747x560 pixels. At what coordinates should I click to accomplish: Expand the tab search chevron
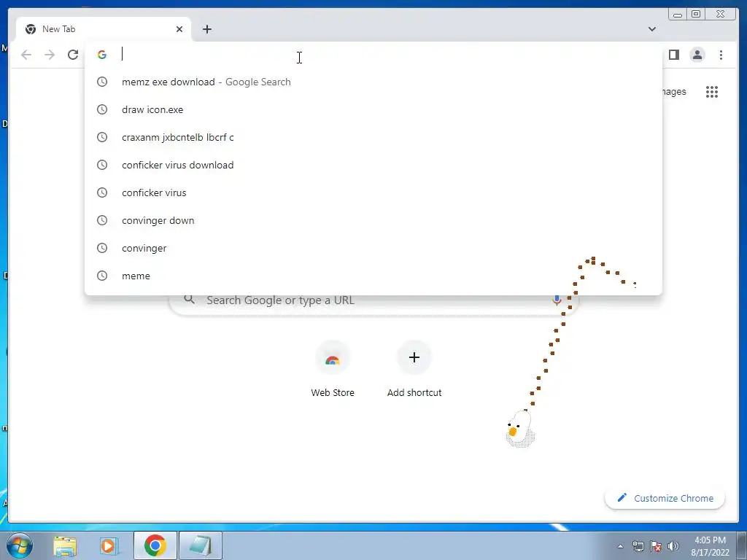click(651, 29)
